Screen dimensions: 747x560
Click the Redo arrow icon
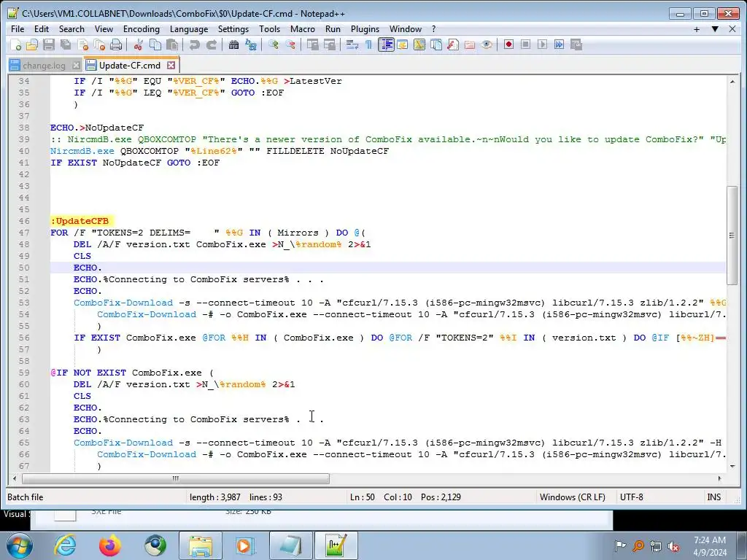[212, 44]
